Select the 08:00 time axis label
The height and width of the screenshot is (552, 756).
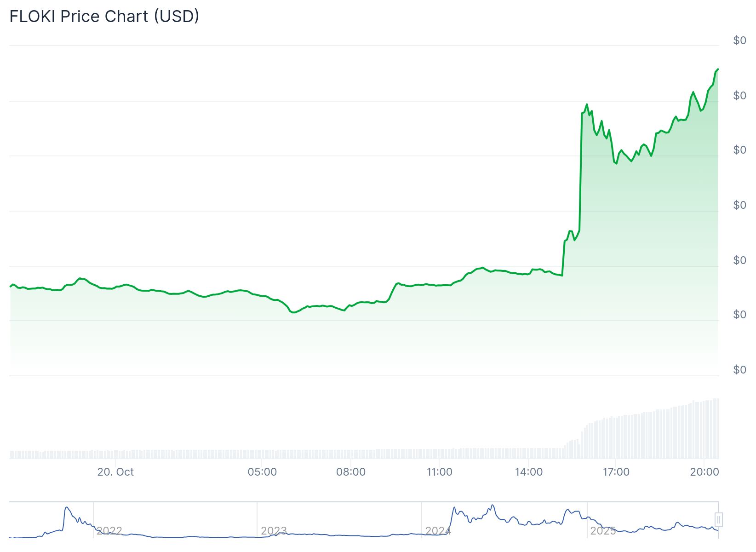click(x=351, y=472)
